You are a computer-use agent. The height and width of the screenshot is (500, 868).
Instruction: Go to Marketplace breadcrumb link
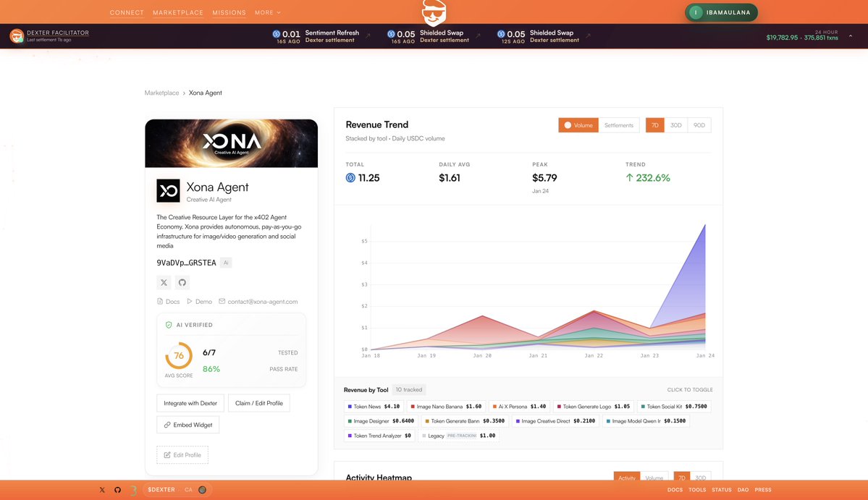coord(161,93)
